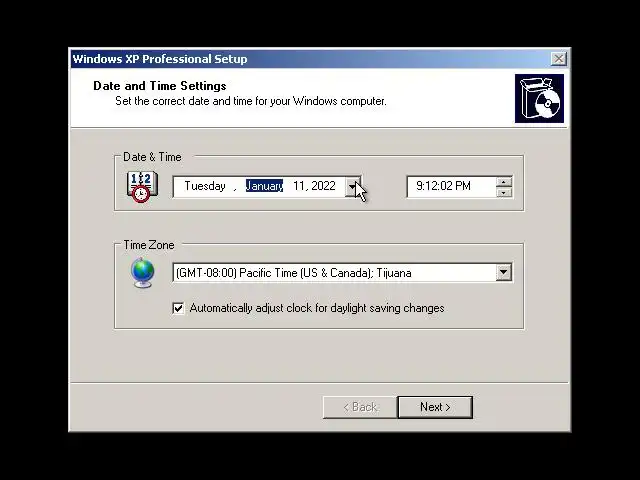
Task: Select the Tuesday weekday text
Action: click(x=205, y=186)
